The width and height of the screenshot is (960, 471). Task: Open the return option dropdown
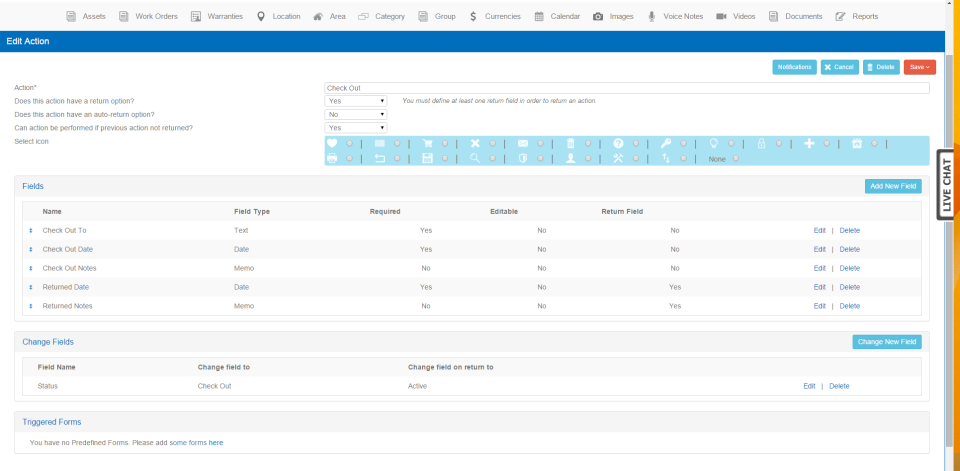point(356,101)
